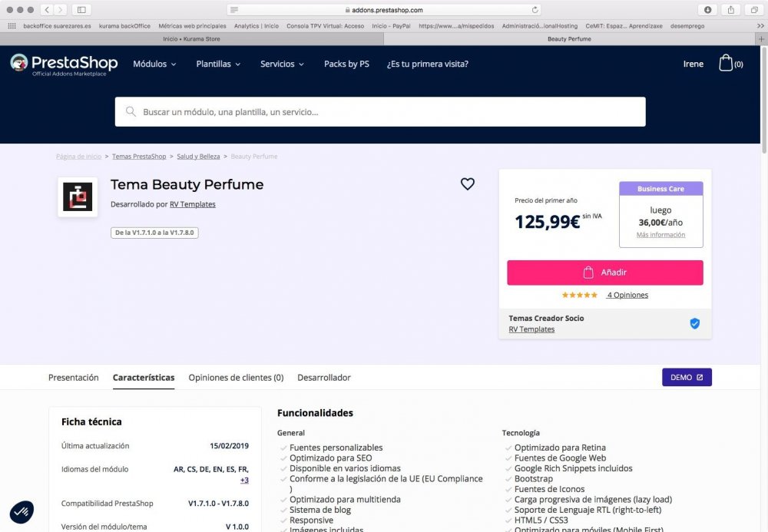
Task: Click Safari share icon
Action: coord(730,10)
